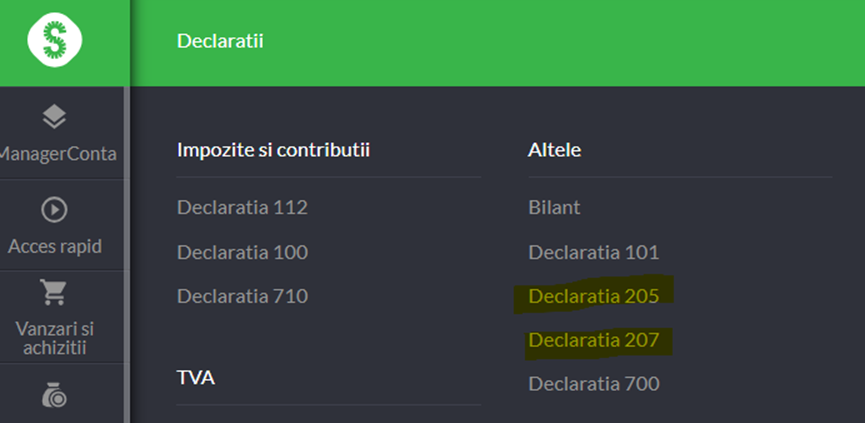Image resolution: width=865 pixels, height=423 pixels.
Task: Click the Acces rapid play-circle icon
Action: pos(54,210)
